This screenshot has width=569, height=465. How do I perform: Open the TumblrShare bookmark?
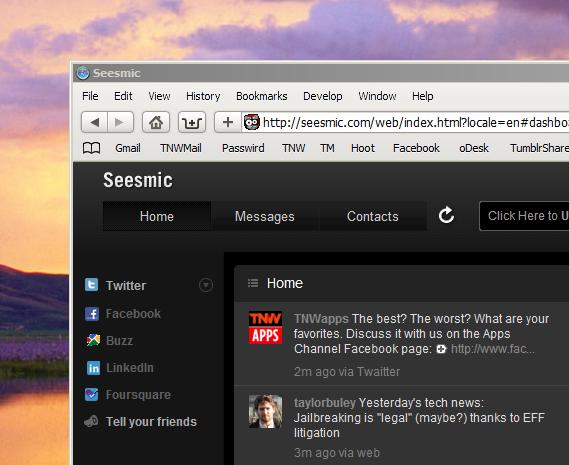[x=539, y=148]
